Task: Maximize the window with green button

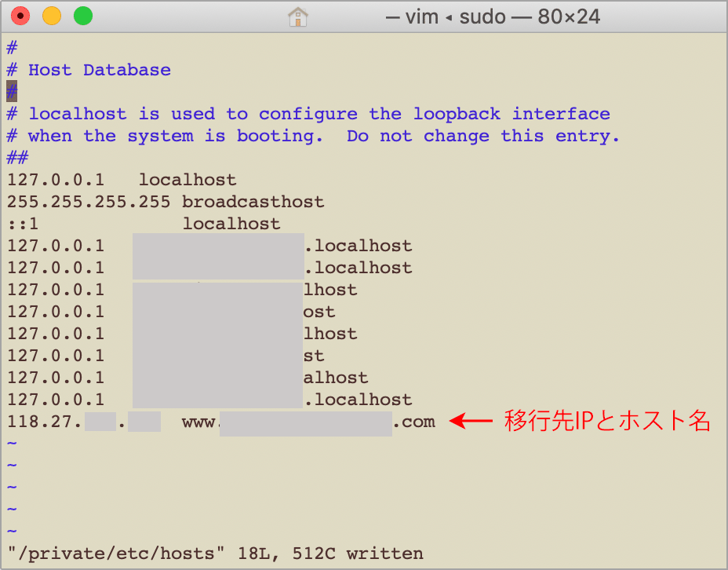Action: [82, 16]
